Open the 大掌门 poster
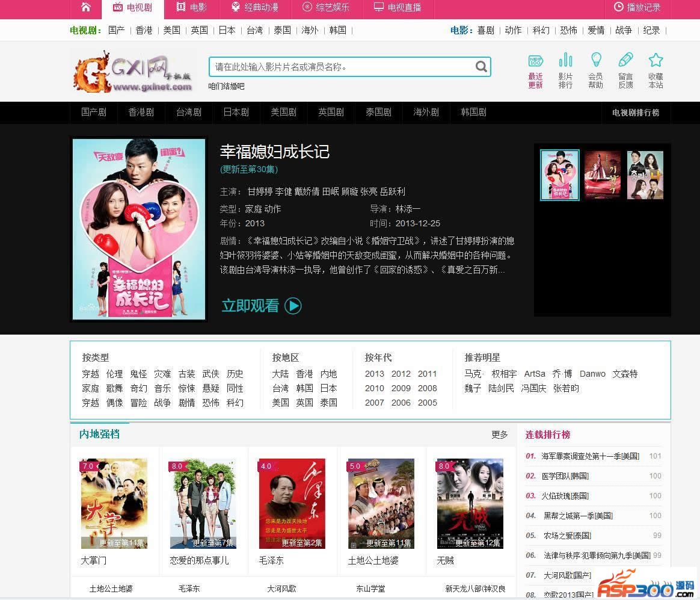The image size is (700, 600). [114, 504]
